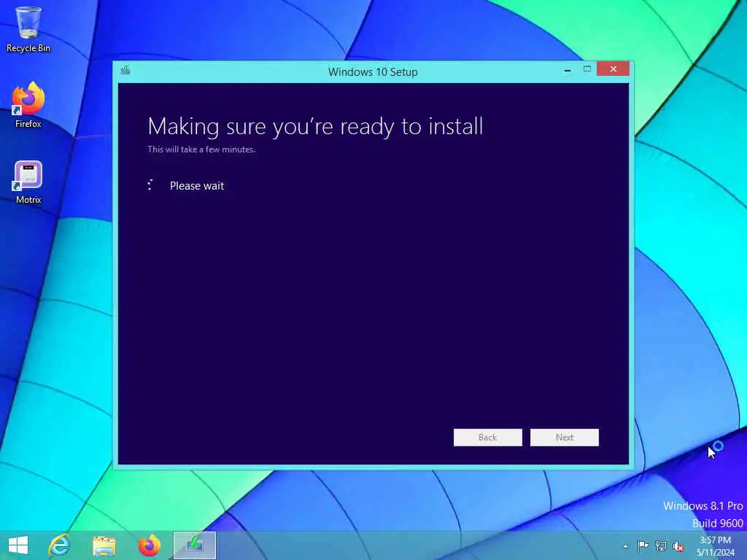Select the Windows 10 Setup taskbar item
The image size is (747, 560).
tap(194, 545)
